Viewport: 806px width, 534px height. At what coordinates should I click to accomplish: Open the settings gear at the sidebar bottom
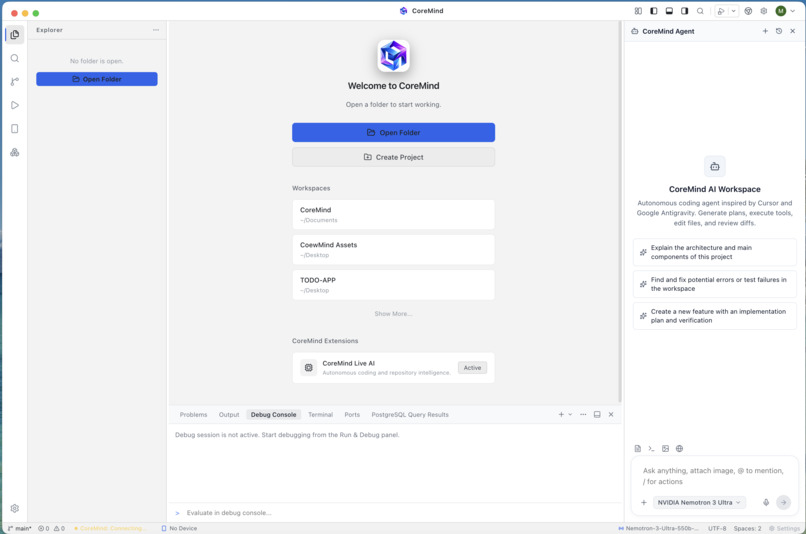tap(14, 508)
